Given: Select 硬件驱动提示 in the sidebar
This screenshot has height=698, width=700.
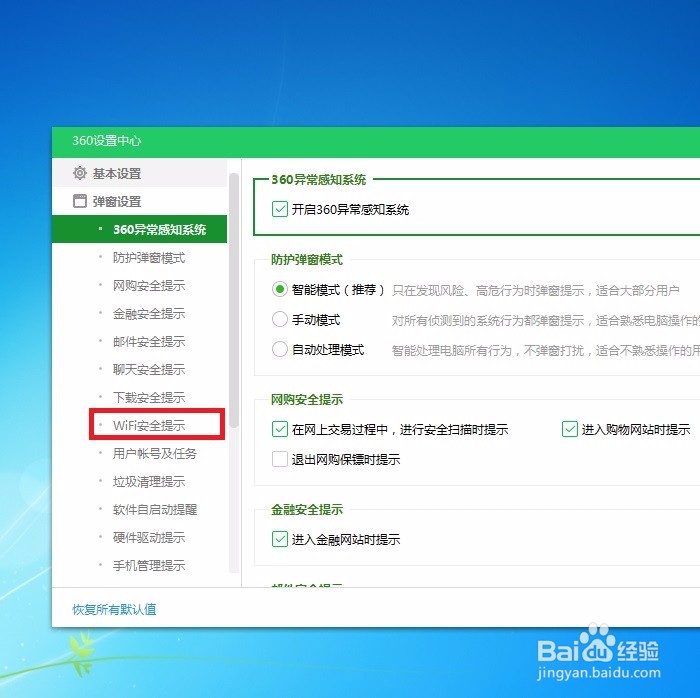Looking at the screenshot, I should (x=149, y=538).
